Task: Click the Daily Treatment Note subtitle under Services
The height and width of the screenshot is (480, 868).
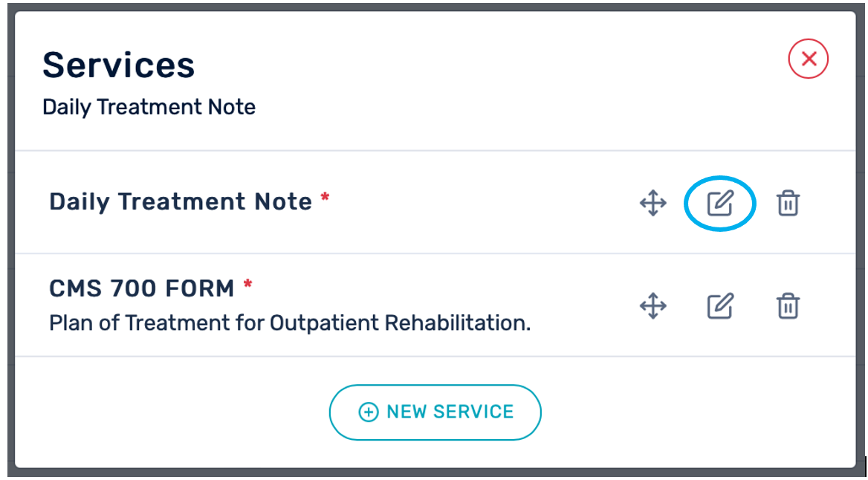Action: click(149, 107)
